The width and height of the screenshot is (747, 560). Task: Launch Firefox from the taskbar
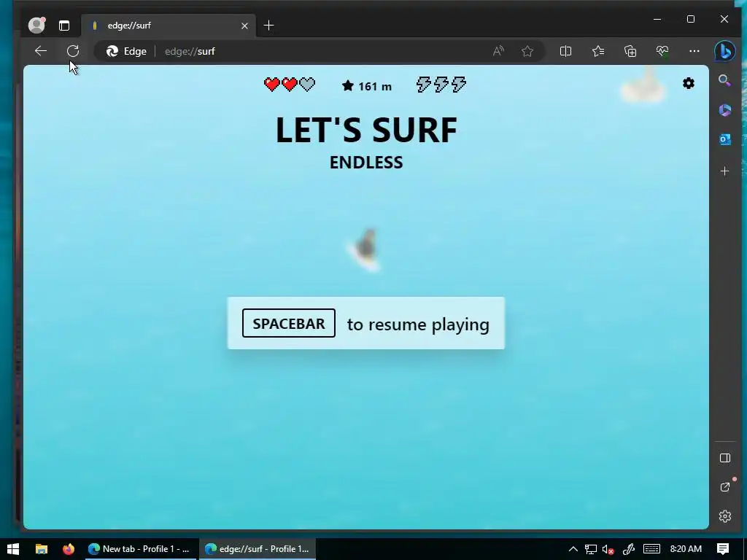point(68,549)
